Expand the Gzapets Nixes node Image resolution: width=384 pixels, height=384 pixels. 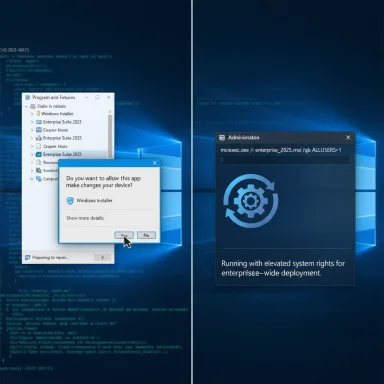(32, 147)
